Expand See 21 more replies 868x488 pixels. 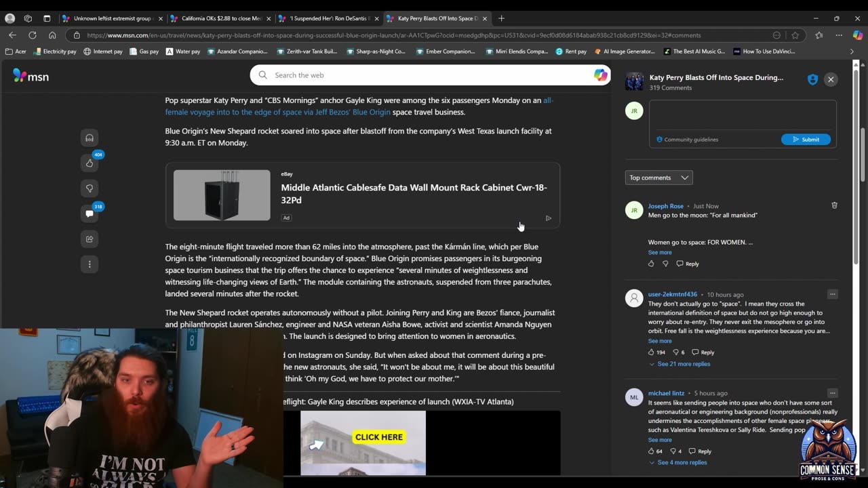click(680, 364)
